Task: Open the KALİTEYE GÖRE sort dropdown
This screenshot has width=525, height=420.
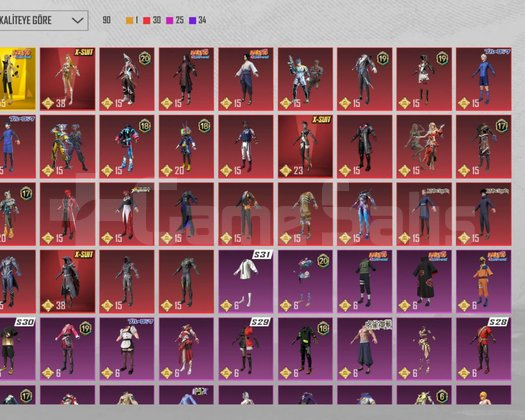Action: (x=44, y=20)
